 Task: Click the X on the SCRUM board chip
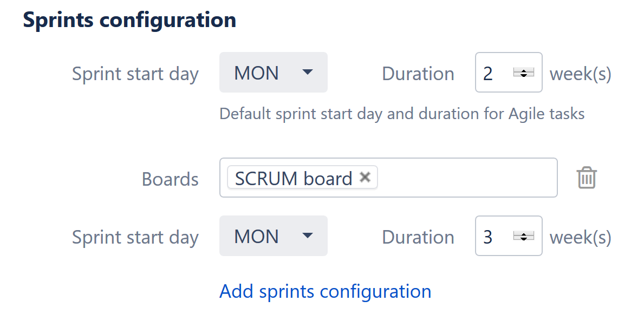(365, 178)
